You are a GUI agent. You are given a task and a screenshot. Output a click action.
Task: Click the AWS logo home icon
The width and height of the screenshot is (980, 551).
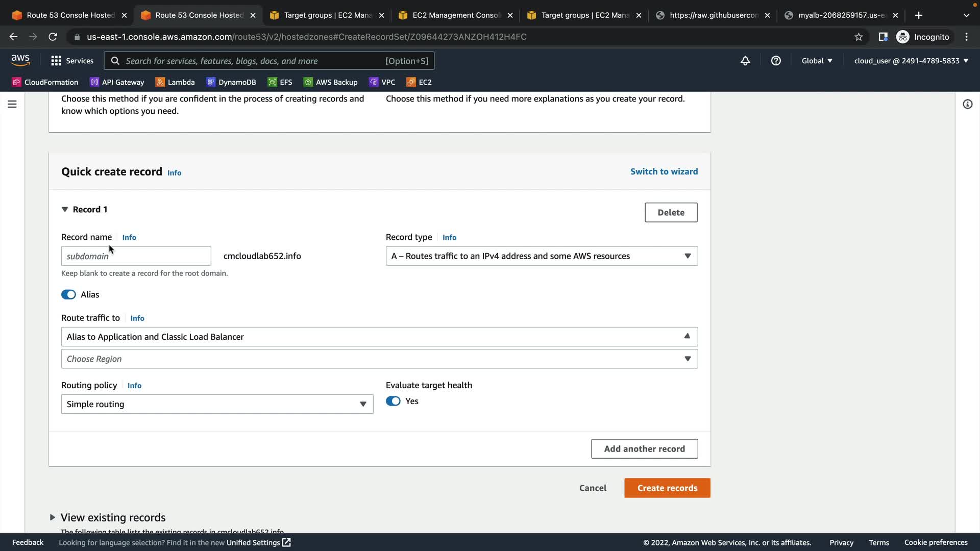[20, 60]
